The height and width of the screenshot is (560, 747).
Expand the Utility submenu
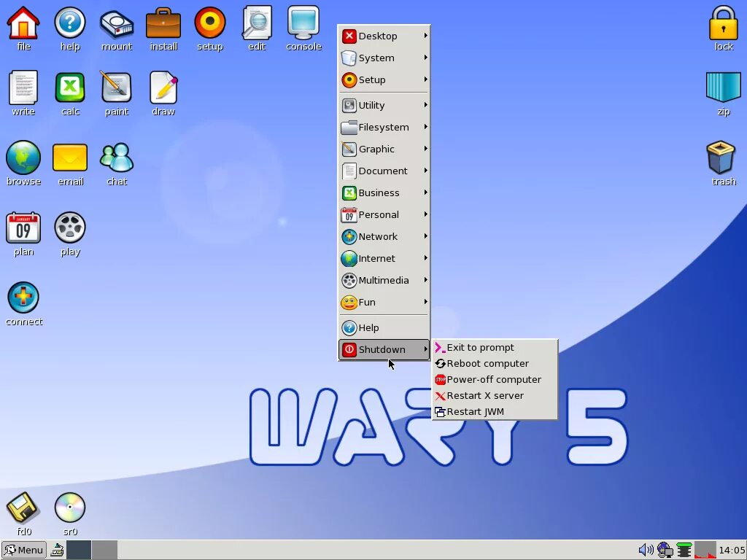pyautogui.click(x=384, y=105)
